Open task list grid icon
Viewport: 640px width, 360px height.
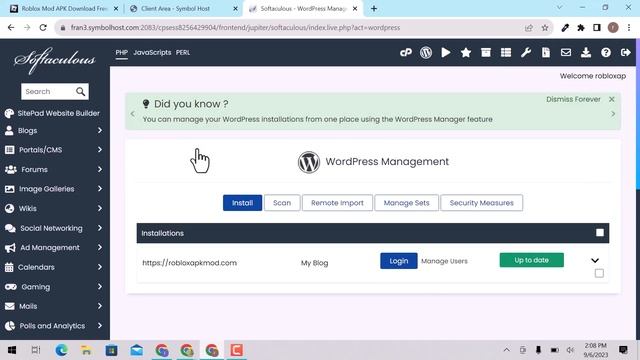click(506, 52)
